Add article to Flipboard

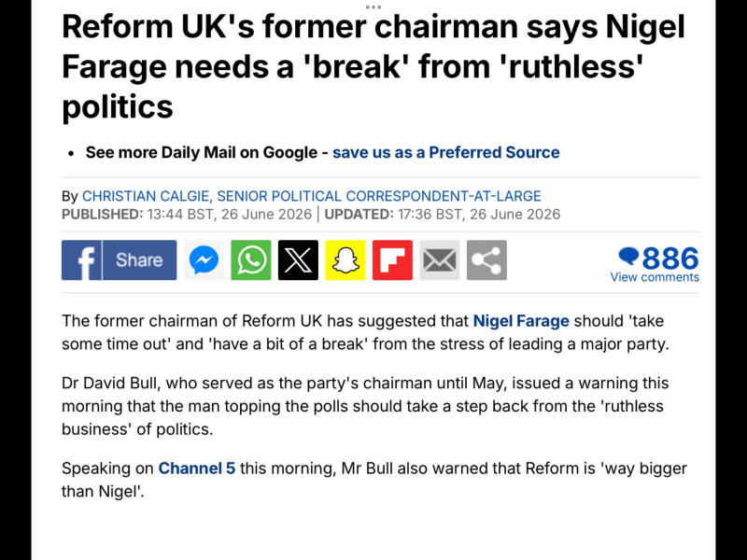[392, 260]
